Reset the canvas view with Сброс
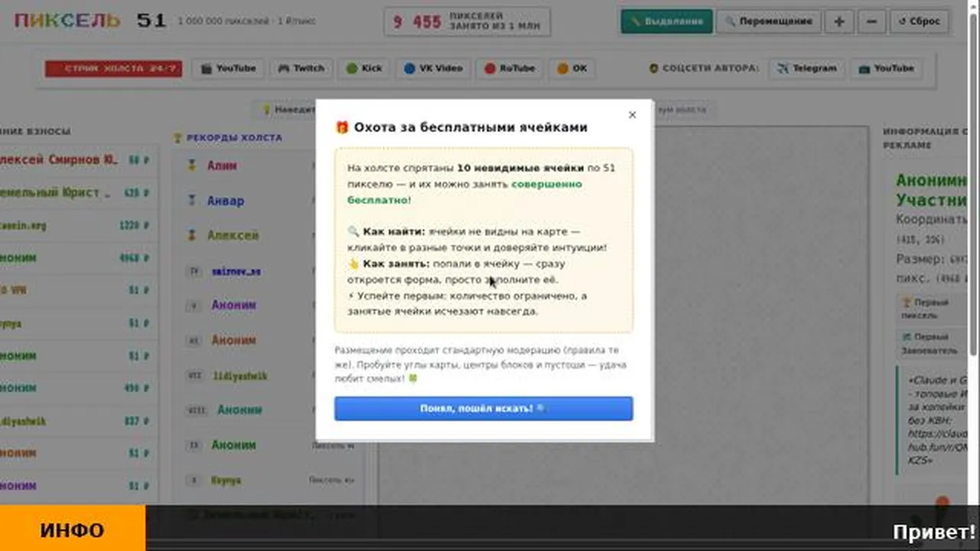The image size is (980, 551). tap(920, 21)
